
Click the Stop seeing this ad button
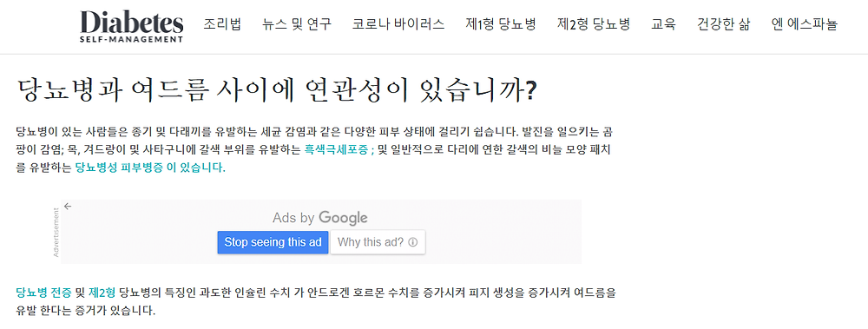(x=273, y=242)
